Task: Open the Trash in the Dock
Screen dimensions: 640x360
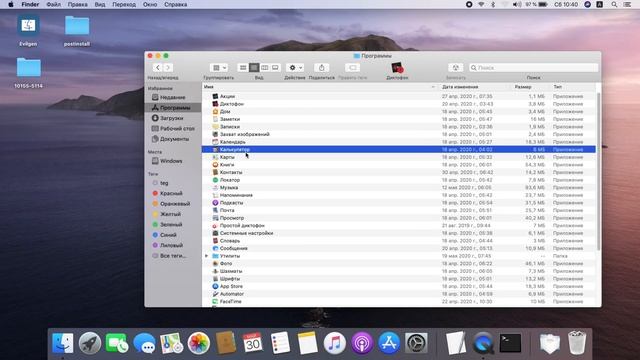Action: 577,343
